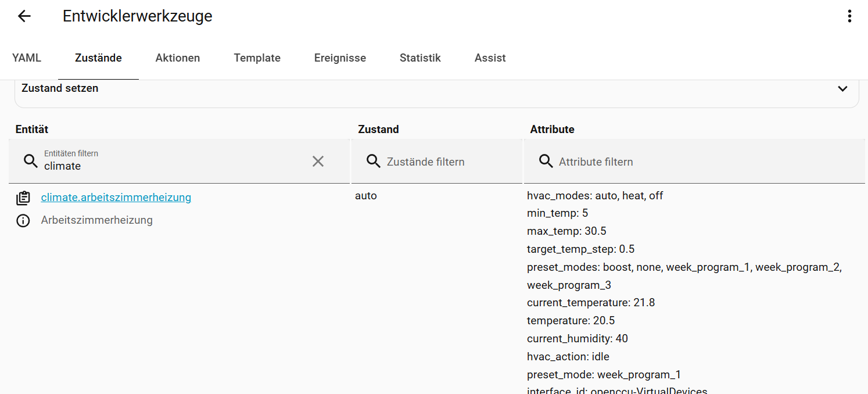Switch to the YAML tab
868x394 pixels.
(x=27, y=58)
